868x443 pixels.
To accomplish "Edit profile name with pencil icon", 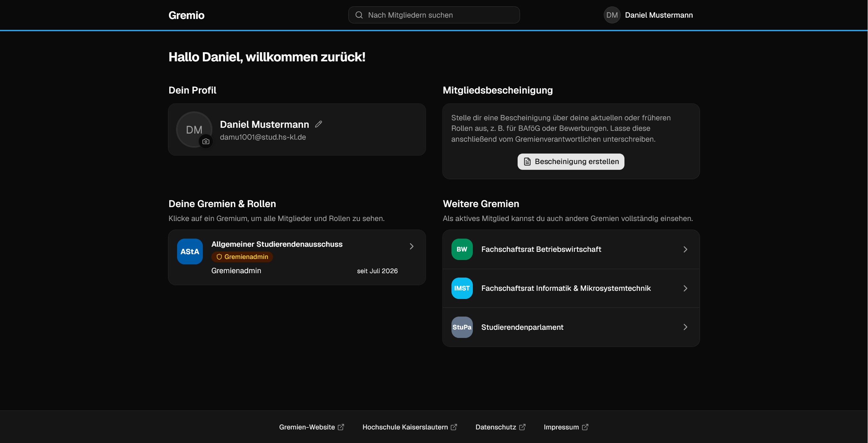I will (x=319, y=124).
